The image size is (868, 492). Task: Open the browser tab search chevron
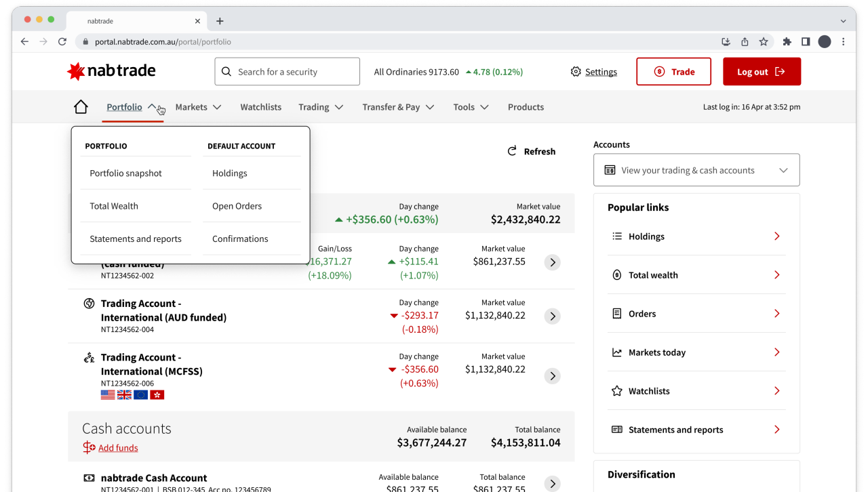[844, 21]
